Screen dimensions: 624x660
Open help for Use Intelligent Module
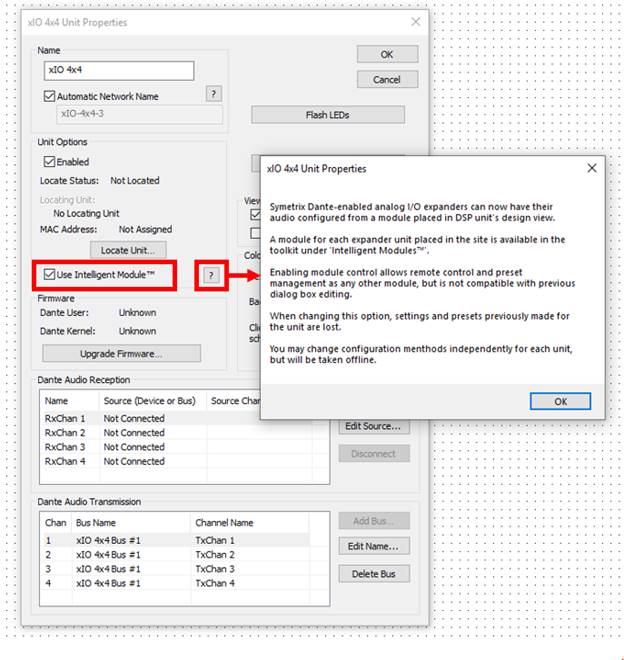pos(211,276)
